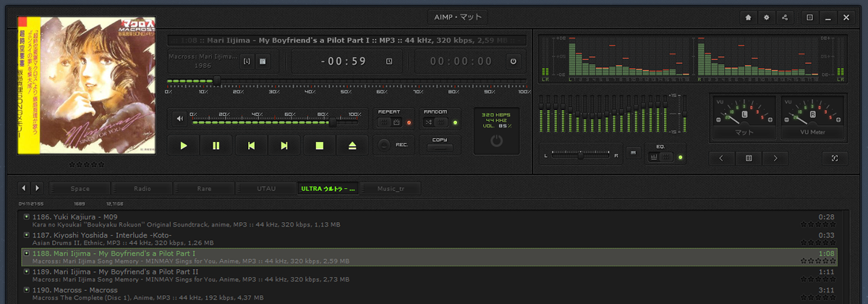
Task: Open the Space playlist tab
Action: [x=80, y=189]
